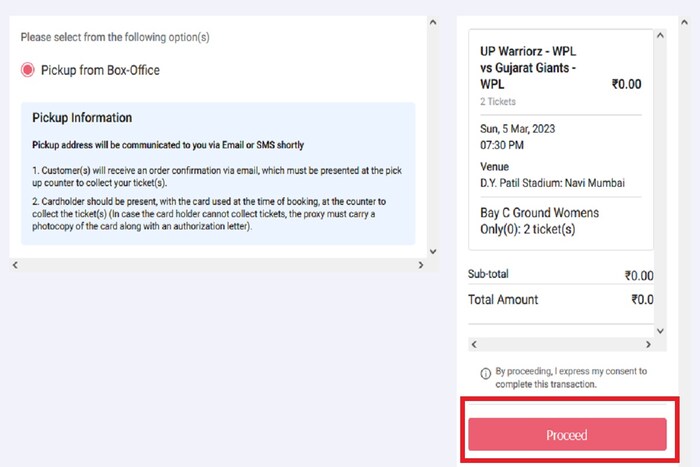
Task: Click the vertical scrollbar track of order summary
Action: tap(660, 183)
